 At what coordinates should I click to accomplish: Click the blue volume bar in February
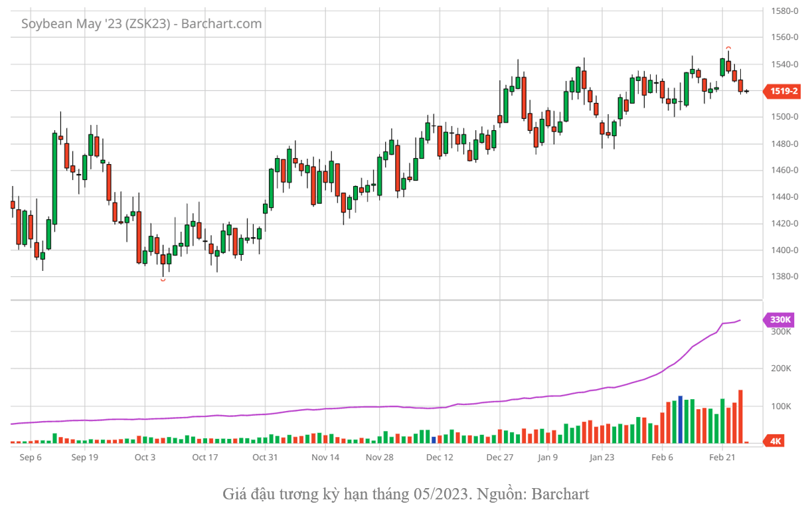681,420
